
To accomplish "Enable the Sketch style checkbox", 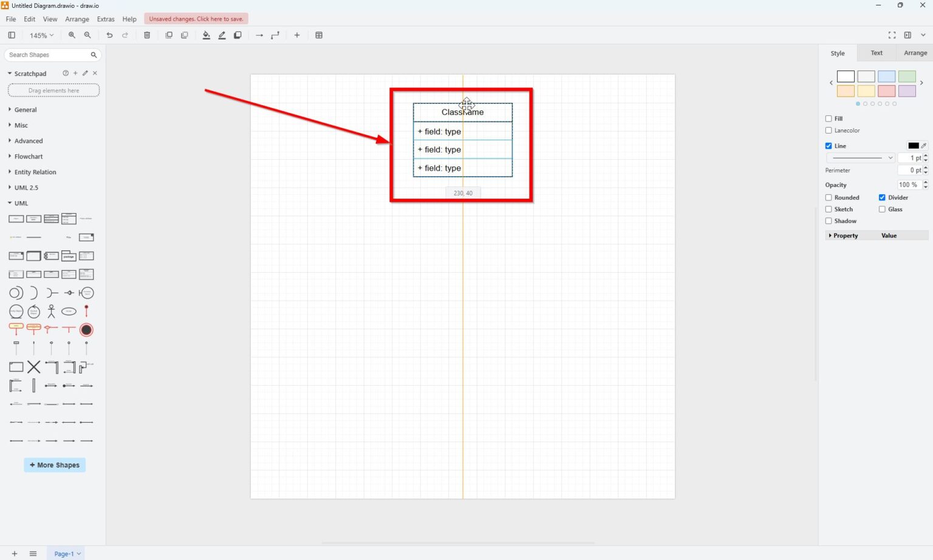I will (x=829, y=209).
